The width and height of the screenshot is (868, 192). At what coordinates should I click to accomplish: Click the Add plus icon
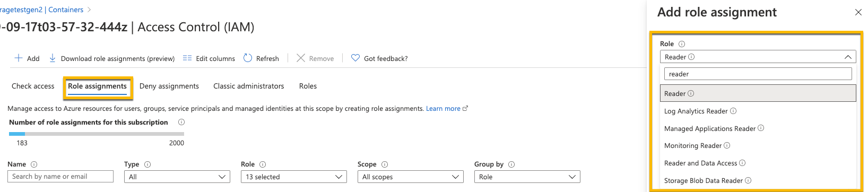[19, 58]
